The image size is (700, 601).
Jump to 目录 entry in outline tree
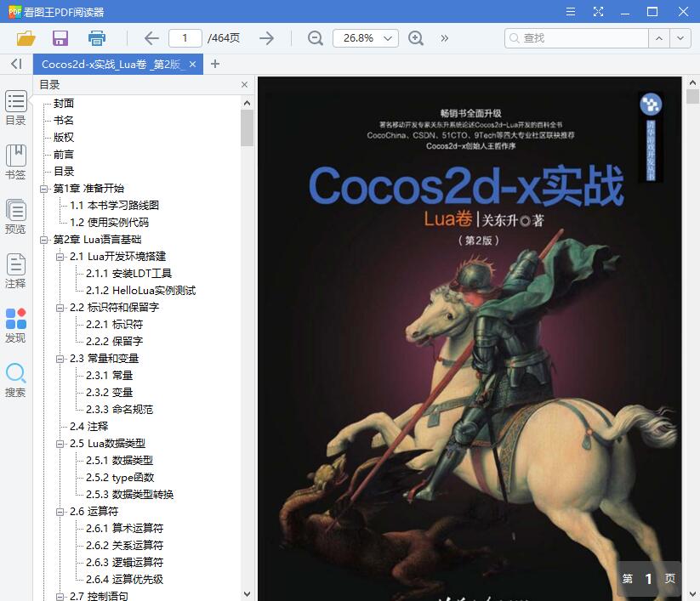pos(64,172)
